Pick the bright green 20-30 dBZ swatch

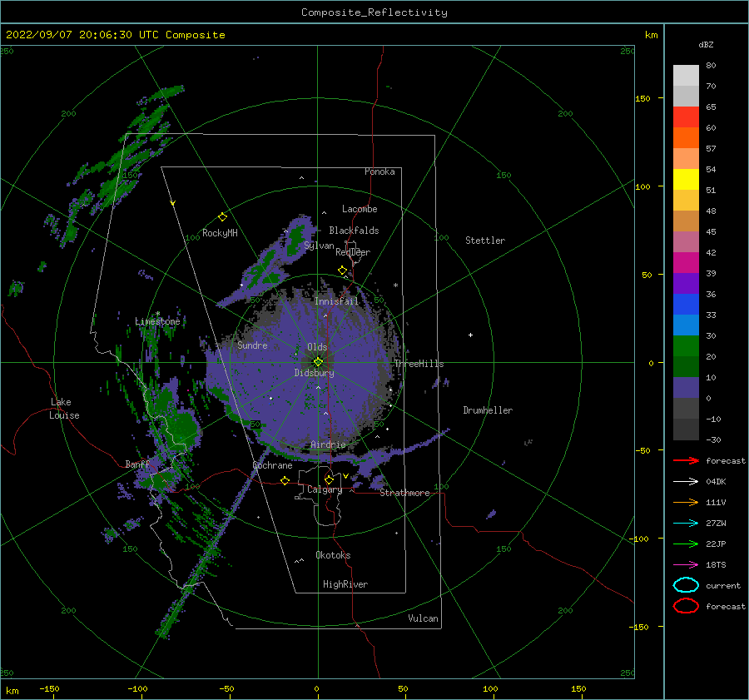tap(686, 346)
